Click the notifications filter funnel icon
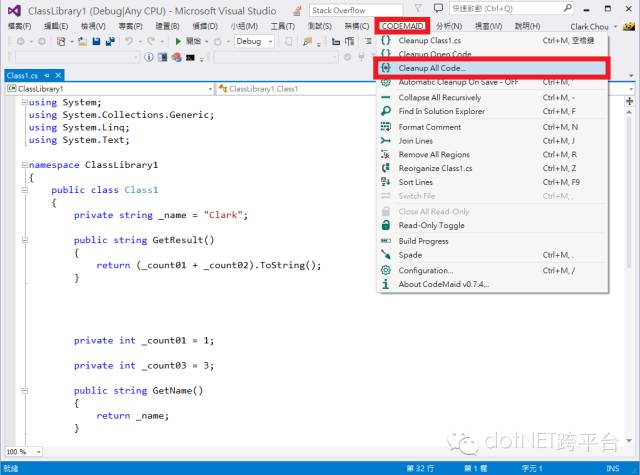Screen dimensions: 640x475 click(418, 8)
